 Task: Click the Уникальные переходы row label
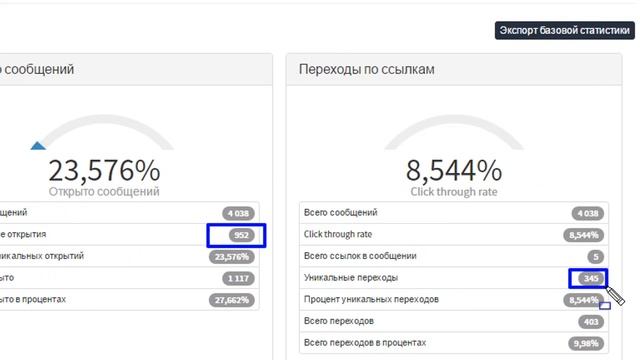[x=351, y=278]
